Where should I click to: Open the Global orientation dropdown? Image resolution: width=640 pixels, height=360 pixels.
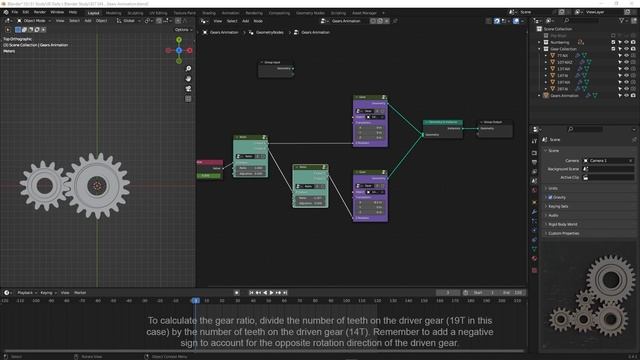[x=129, y=20]
